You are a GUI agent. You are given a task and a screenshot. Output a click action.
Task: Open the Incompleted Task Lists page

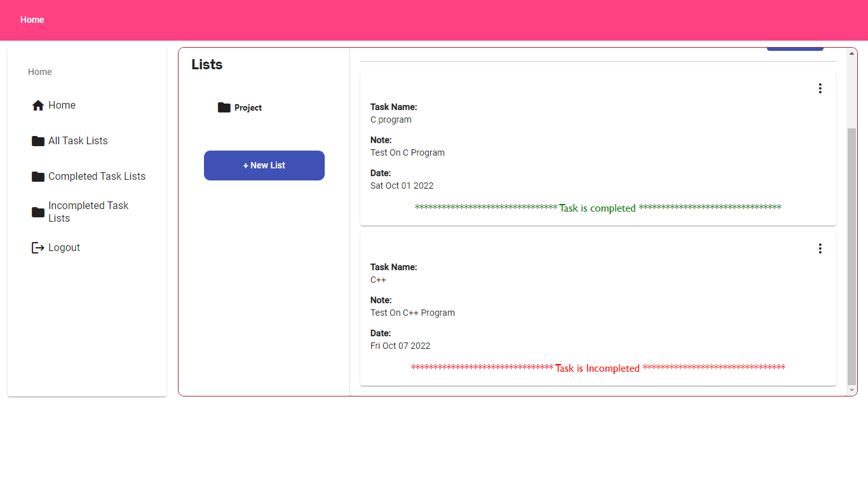(88, 212)
